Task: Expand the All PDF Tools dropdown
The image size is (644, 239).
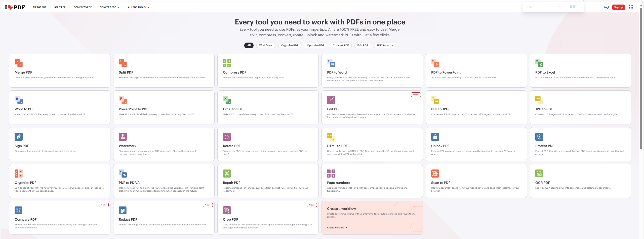Action: pyautogui.click(x=138, y=7)
